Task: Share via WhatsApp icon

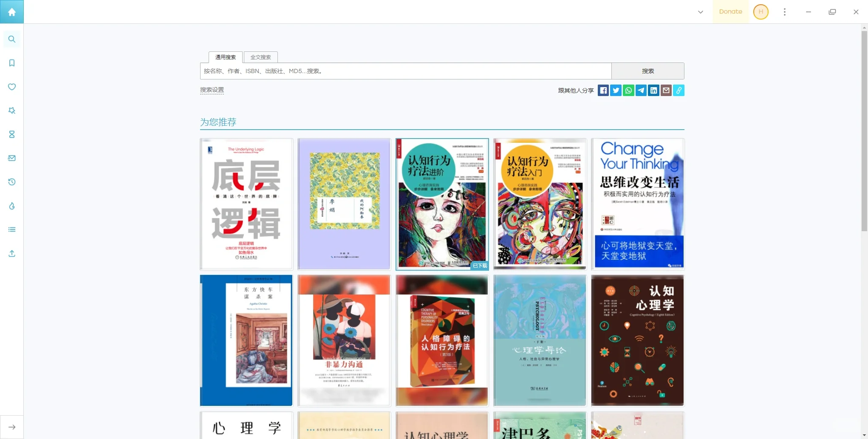Action: [628, 90]
